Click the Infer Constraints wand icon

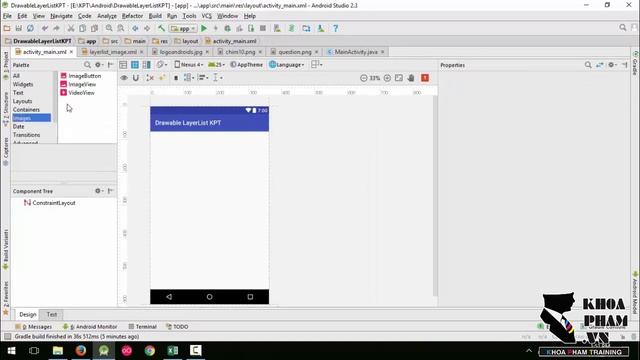(162, 78)
